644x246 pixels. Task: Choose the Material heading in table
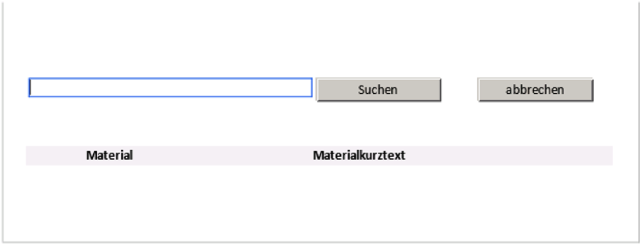click(109, 155)
